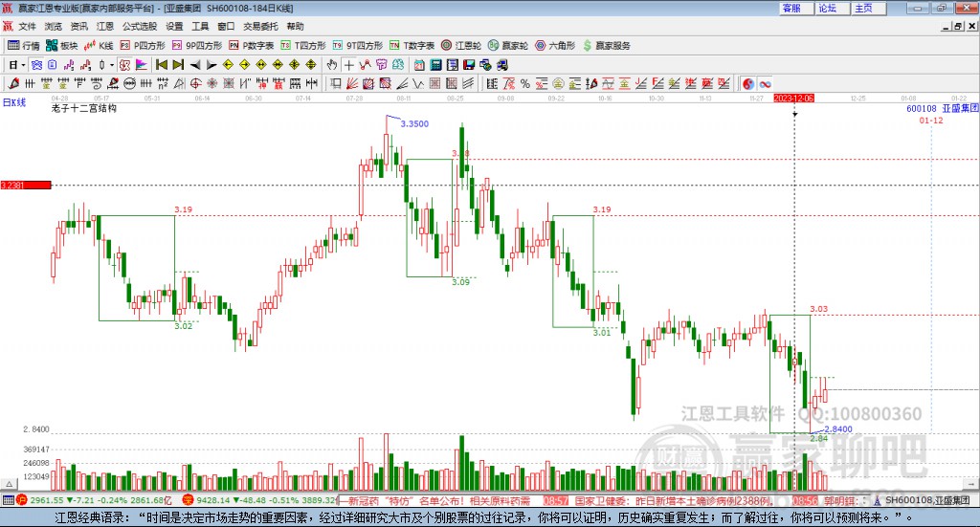The height and width of the screenshot is (527, 980).
Task: Open the calendar icon in toolbar
Action: coord(419,65)
